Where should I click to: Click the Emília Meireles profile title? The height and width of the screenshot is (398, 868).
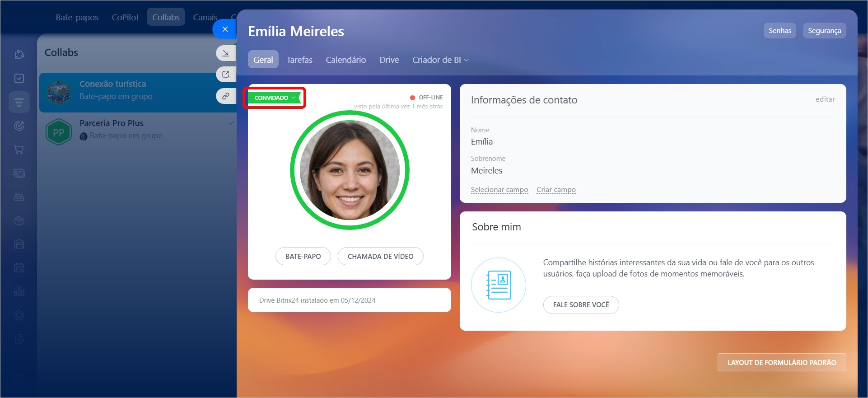[x=296, y=31]
